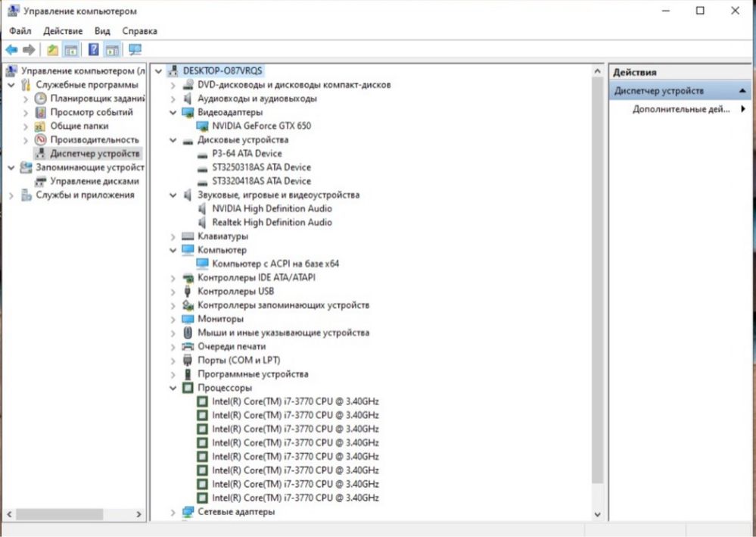Expand DVD-дисководы и дисководы компакт-дисков
Image resolution: width=756 pixels, height=537 pixels.
point(173,85)
